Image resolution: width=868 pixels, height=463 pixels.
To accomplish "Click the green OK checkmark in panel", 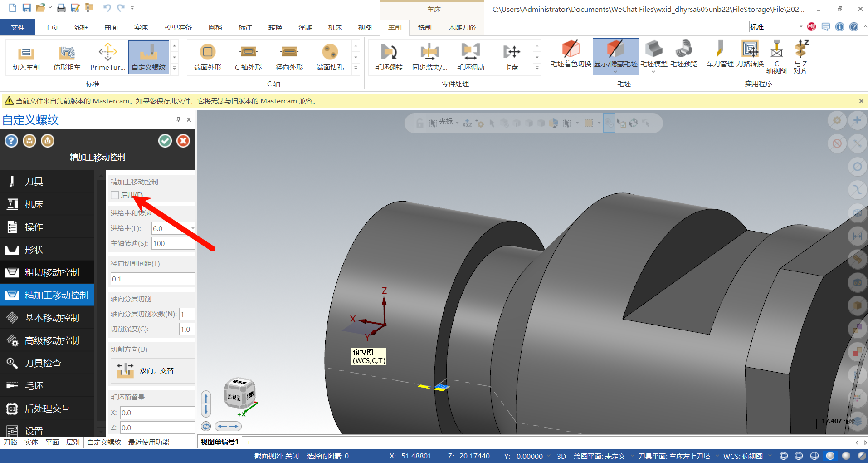I will point(165,141).
